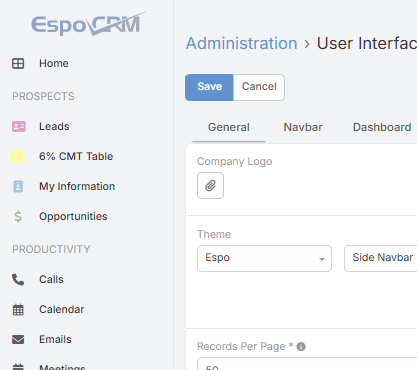Click the Records Per Page info icon
417x370 pixels.
point(301,347)
